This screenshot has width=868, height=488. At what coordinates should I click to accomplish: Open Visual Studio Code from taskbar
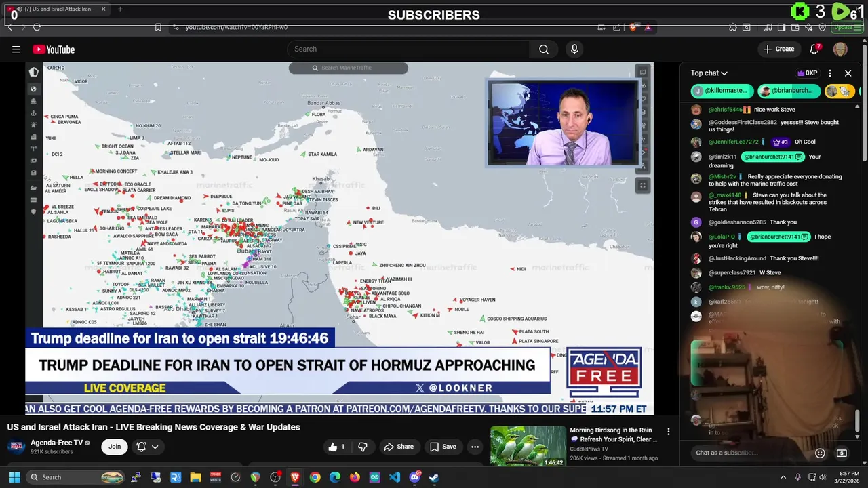coord(395,477)
